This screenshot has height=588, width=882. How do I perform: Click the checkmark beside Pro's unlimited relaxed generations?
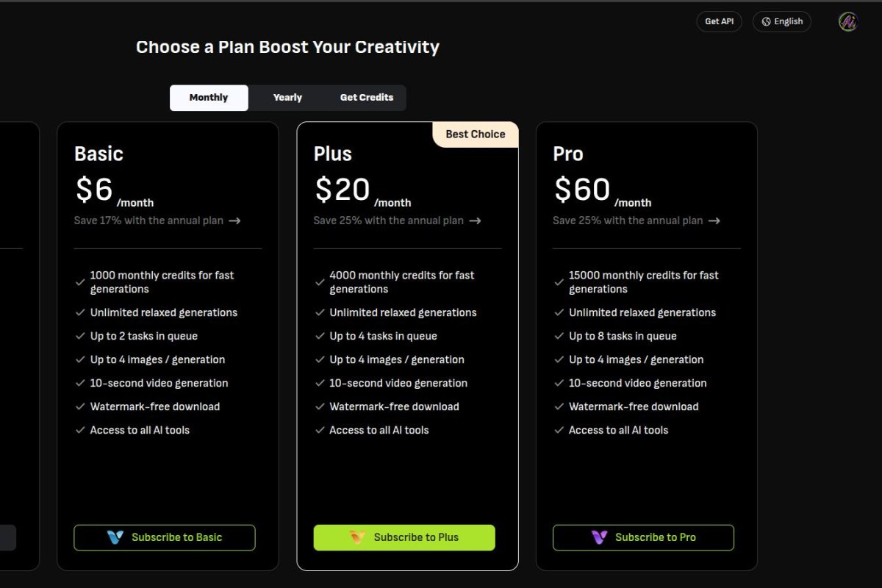click(559, 312)
